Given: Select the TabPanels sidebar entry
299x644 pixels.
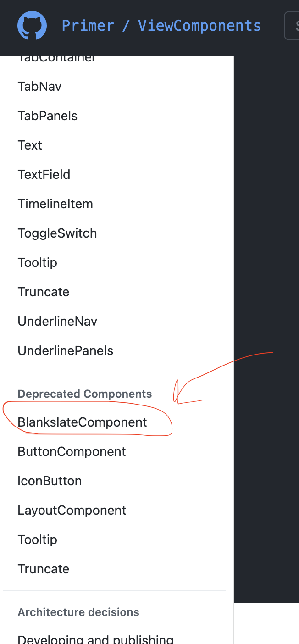Looking at the screenshot, I should click(x=48, y=116).
